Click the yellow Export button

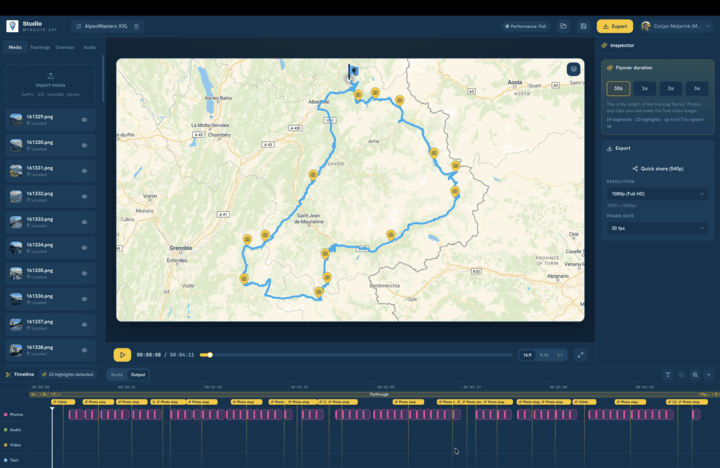(615, 26)
